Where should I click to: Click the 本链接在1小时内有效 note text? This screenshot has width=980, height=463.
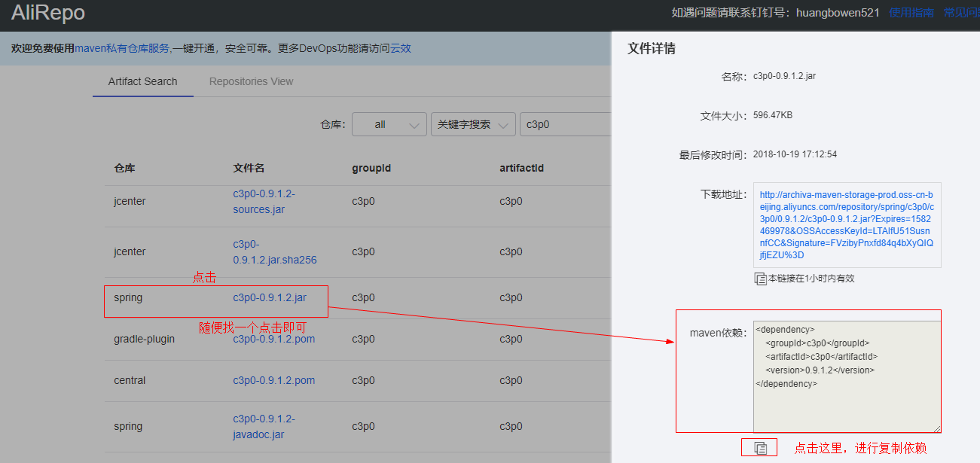(811, 279)
